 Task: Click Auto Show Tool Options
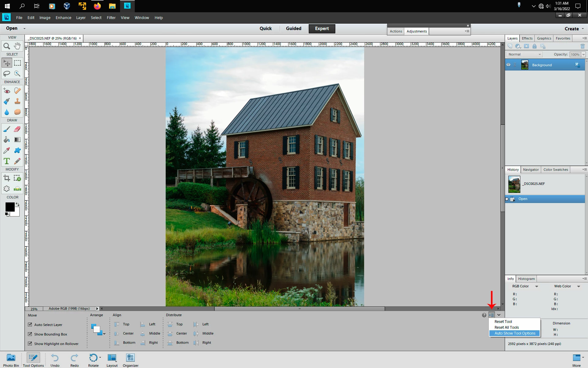coord(514,333)
